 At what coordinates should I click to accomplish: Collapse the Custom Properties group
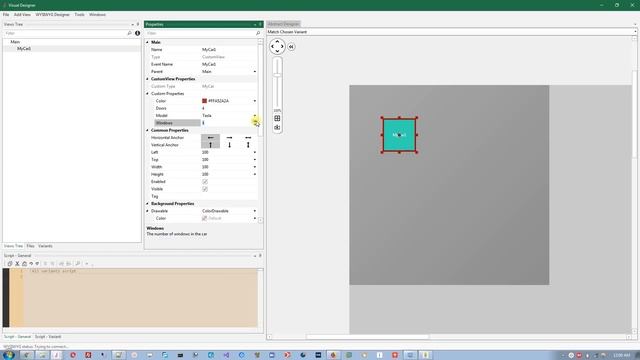[148, 93]
